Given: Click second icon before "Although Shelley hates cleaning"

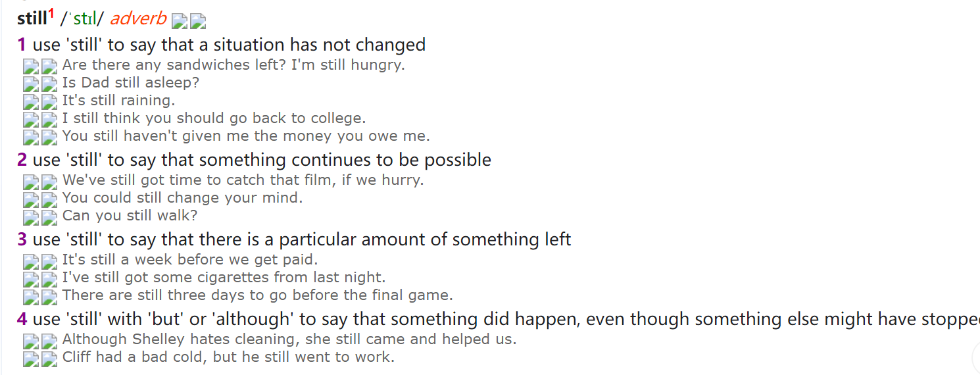Looking at the screenshot, I should [x=49, y=341].
